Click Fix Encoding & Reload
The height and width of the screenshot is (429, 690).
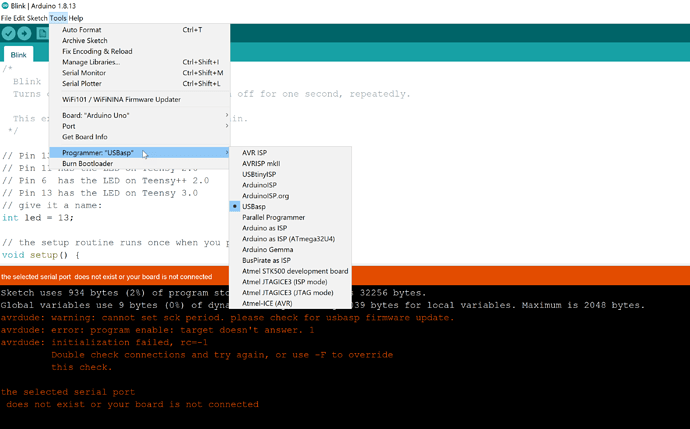(139, 51)
